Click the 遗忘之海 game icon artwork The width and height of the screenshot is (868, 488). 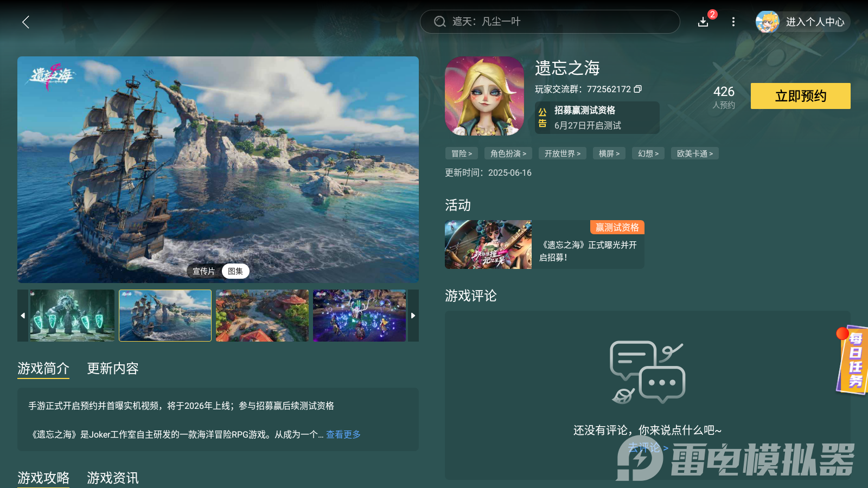[484, 96]
